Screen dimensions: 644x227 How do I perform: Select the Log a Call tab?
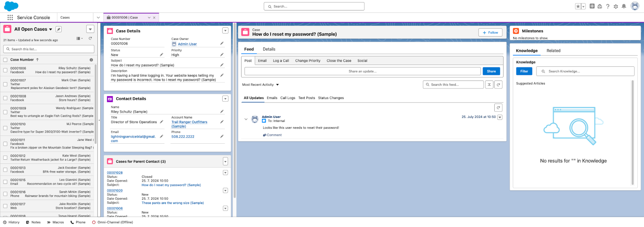click(x=281, y=61)
